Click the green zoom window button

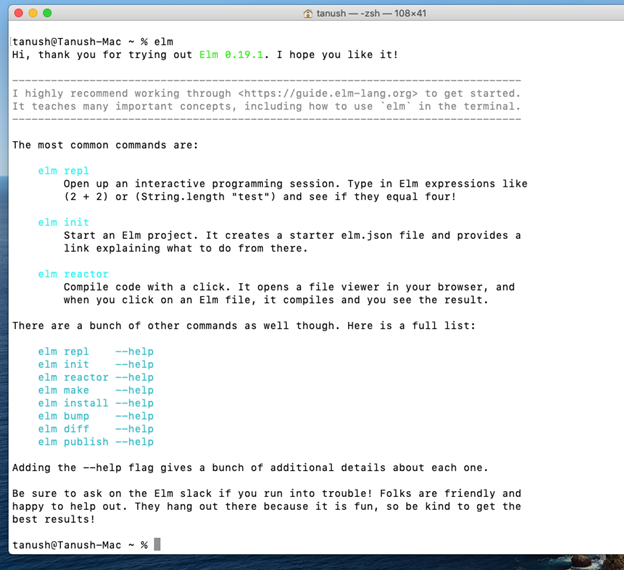pos(47,13)
